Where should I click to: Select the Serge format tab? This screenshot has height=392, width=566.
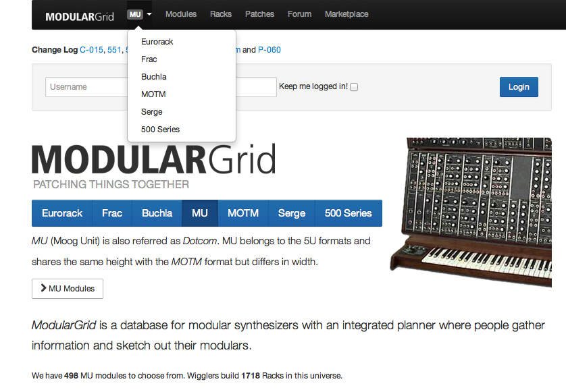click(x=292, y=213)
